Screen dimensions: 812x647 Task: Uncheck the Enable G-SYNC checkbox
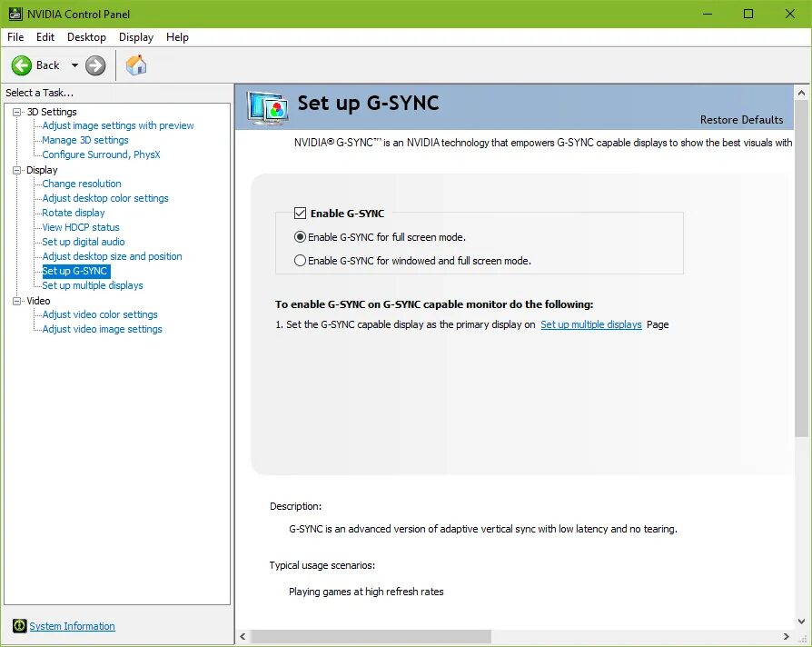[300, 213]
